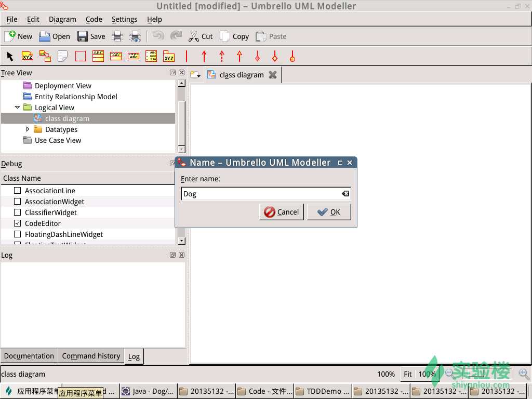Image resolution: width=532 pixels, height=399 pixels.
Task: Click the Print Preview icon
Action: 135,36
